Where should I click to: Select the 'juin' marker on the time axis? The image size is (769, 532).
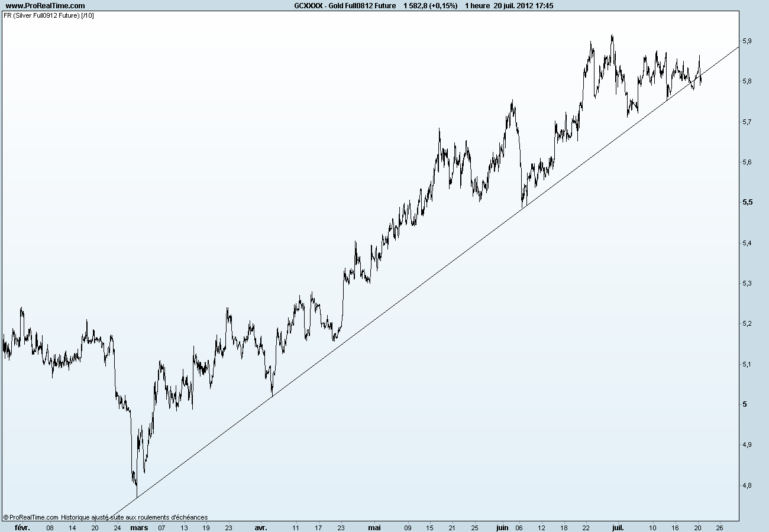(502, 527)
